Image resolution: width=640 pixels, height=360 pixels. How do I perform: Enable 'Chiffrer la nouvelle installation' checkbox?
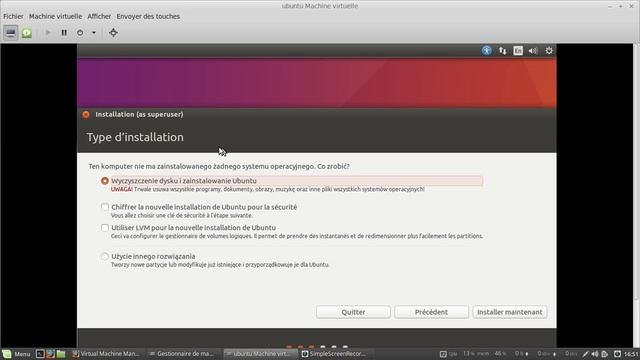coord(105,207)
